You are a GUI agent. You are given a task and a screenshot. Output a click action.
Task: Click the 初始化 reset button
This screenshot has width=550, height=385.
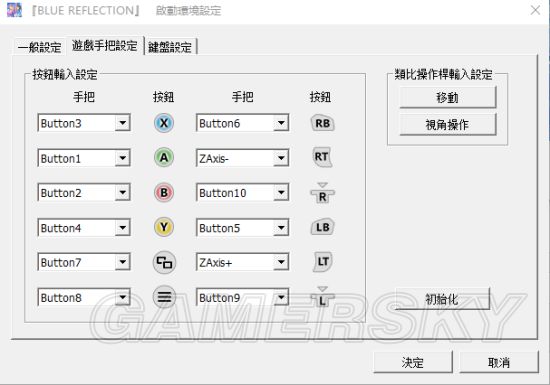click(442, 299)
